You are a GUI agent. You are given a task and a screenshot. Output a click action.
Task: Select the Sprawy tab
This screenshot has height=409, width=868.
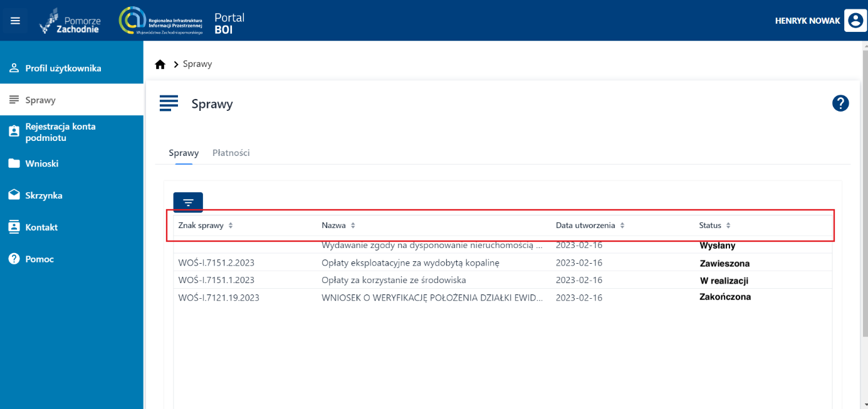(184, 153)
